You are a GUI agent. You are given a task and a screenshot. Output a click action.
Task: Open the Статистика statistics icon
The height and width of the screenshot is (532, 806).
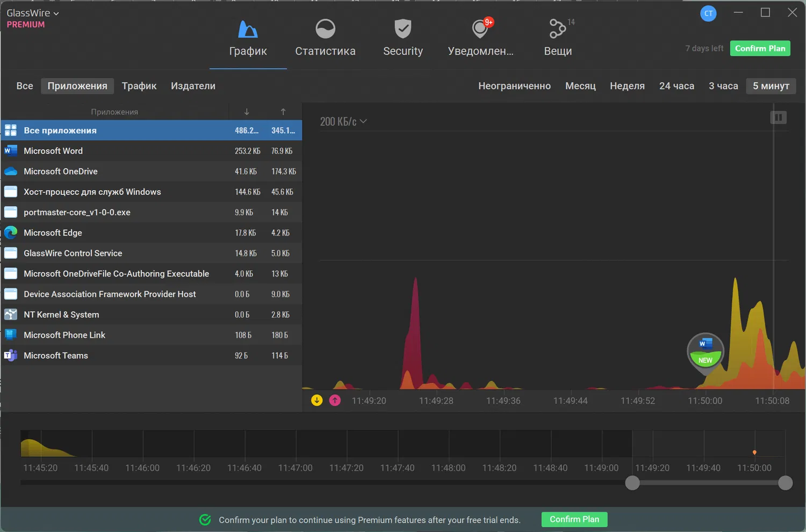click(x=325, y=29)
